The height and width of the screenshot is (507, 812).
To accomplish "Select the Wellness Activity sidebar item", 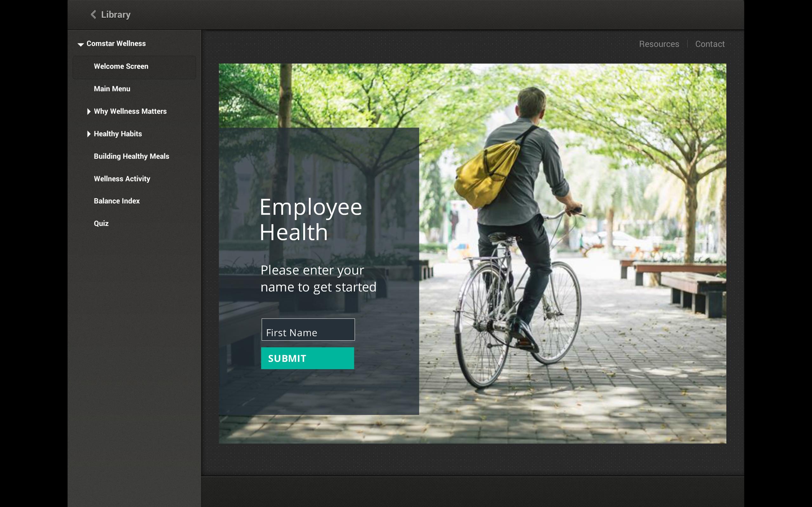I will [121, 178].
